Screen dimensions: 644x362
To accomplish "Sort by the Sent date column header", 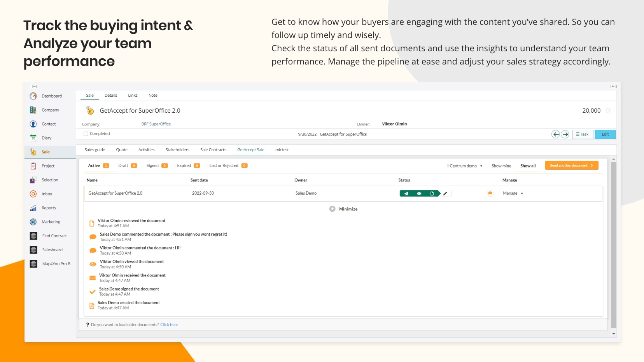I will tap(199, 180).
